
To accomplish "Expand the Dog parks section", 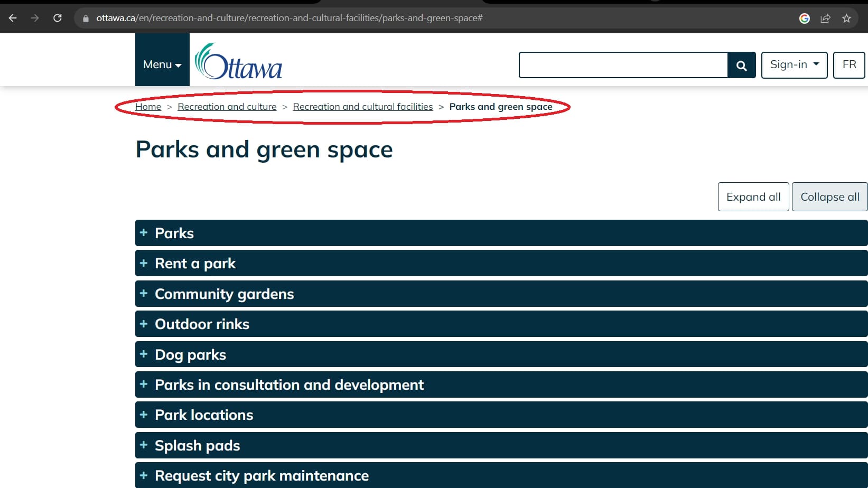I will (x=501, y=354).
